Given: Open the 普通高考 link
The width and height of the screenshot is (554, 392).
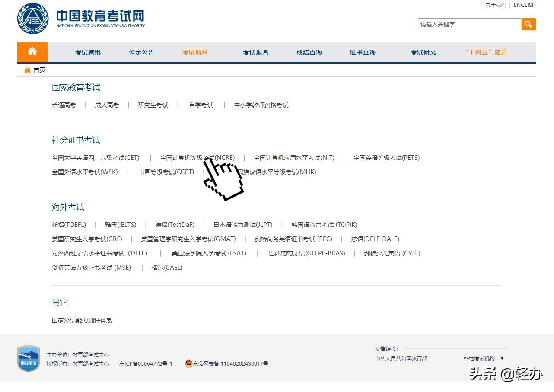Looking at the screenshot, I should coord(64,105).
